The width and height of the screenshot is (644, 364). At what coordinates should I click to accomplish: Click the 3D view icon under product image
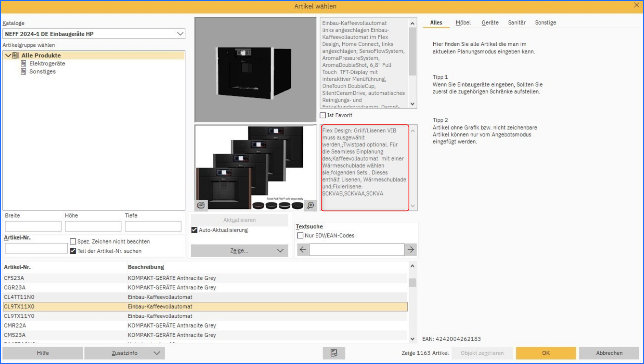[x=201, y=205]
